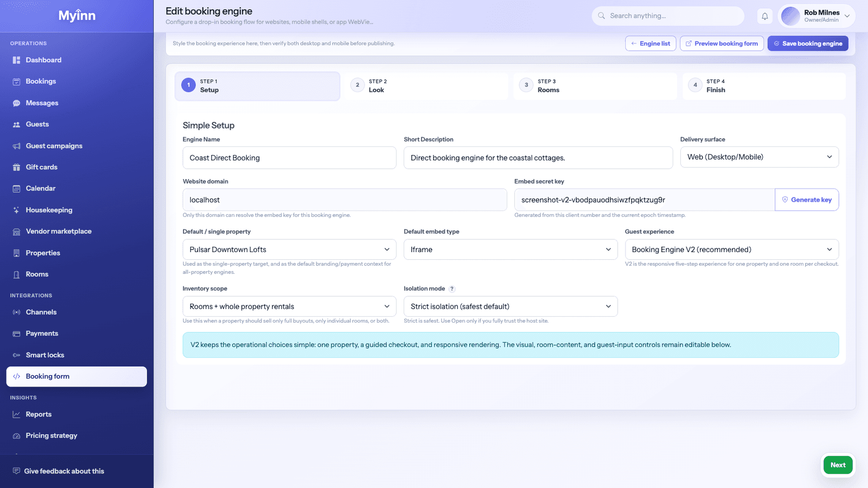This screenshot has width=868, height=488.
Task: Click Preview booking form button
Action: 722,43
